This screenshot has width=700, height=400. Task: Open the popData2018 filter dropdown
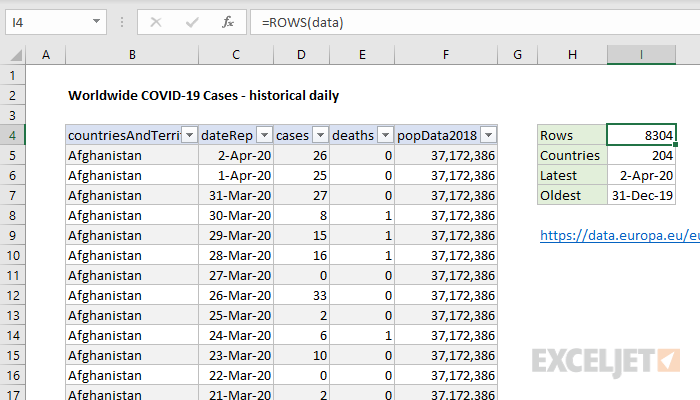(x=489, y=135)
